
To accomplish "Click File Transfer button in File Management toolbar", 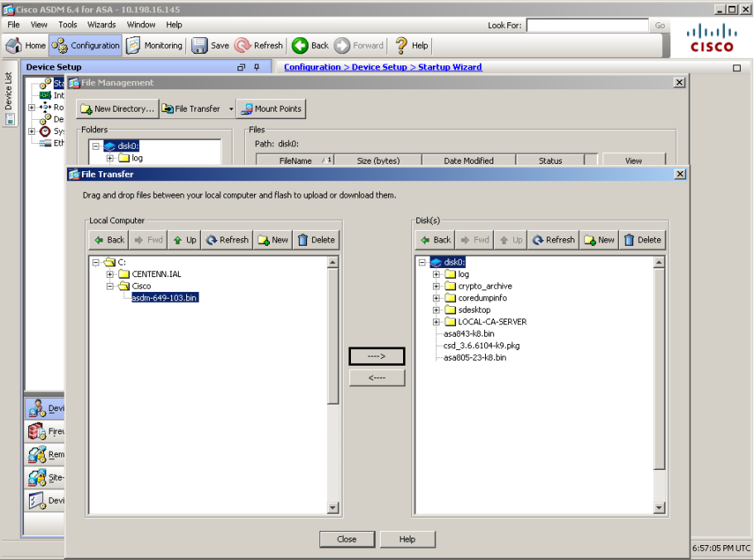I will click(192, 109).
